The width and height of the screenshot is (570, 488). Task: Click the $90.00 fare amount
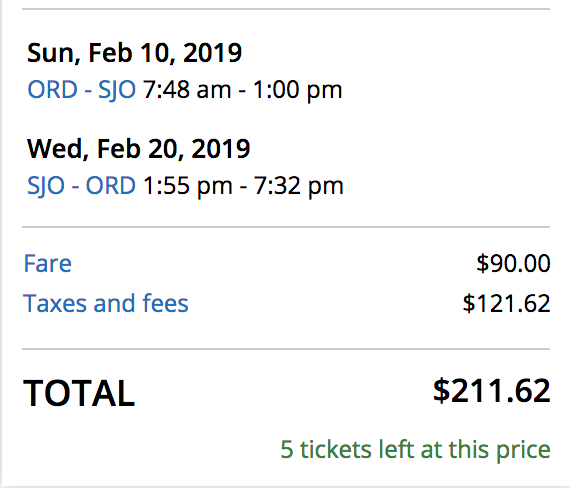point(513,263)
